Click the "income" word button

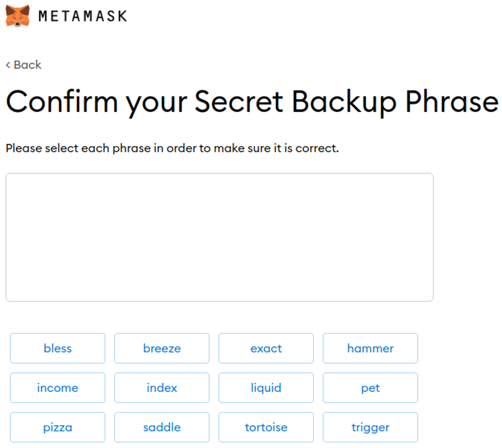point(57,388)
